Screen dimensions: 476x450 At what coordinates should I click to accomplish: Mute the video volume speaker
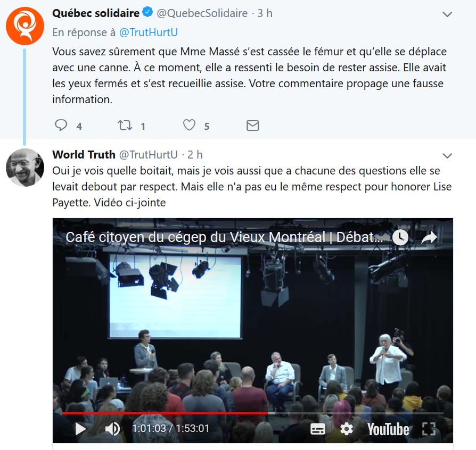(x=113, y=429)
